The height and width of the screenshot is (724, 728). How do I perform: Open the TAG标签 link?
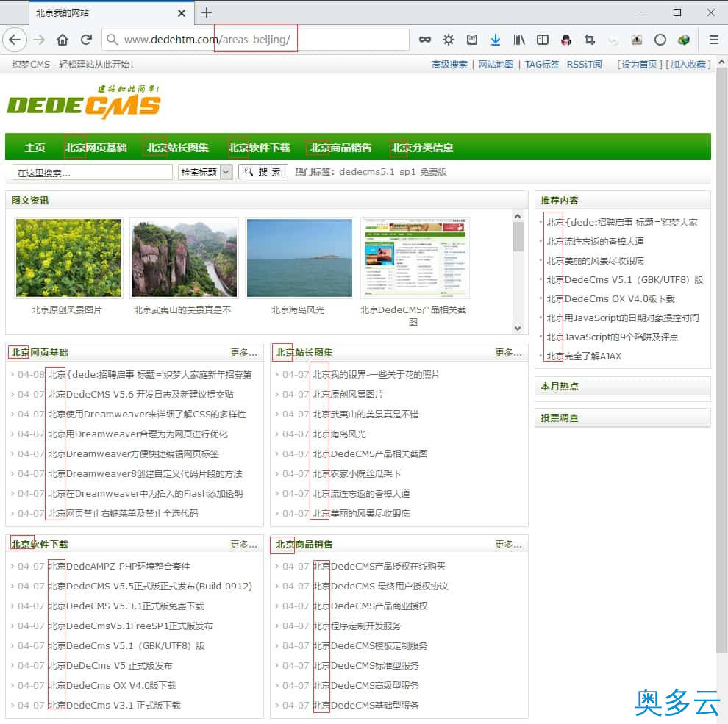click(542, 65)
